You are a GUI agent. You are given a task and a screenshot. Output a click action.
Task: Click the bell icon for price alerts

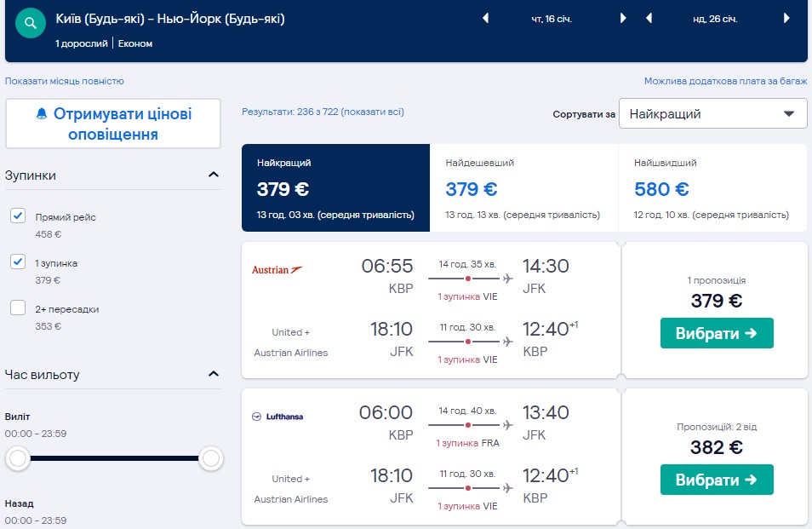coord(42,114)
